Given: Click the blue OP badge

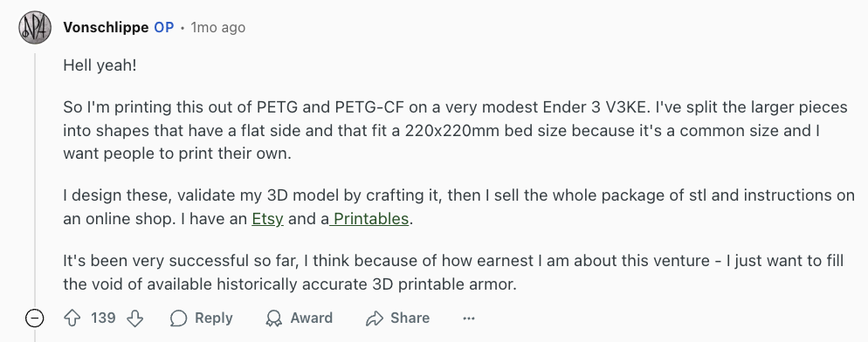Looking at the screenshot, I should point(164,27).
